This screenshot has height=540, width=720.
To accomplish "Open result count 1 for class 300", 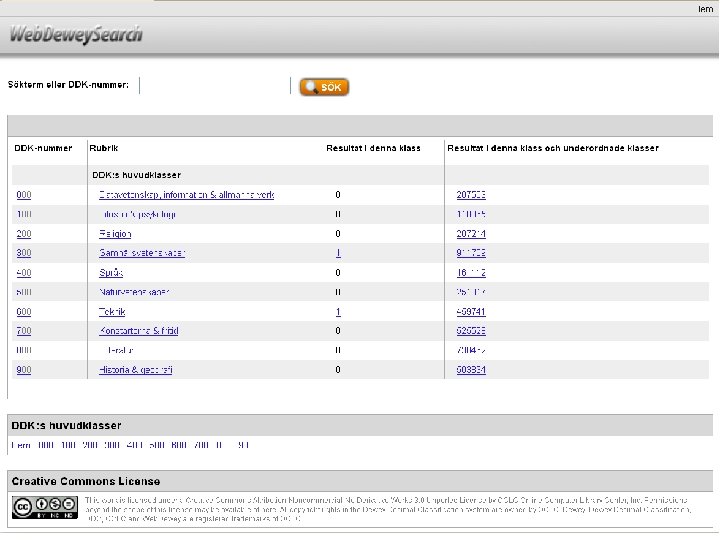I will tap(338, 253).
